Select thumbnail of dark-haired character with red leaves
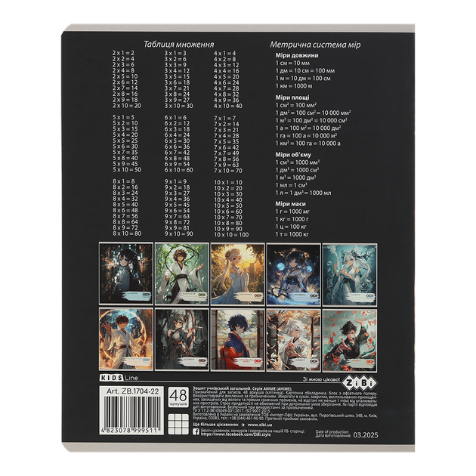476x476 pixels. click(x=350, y=339)
